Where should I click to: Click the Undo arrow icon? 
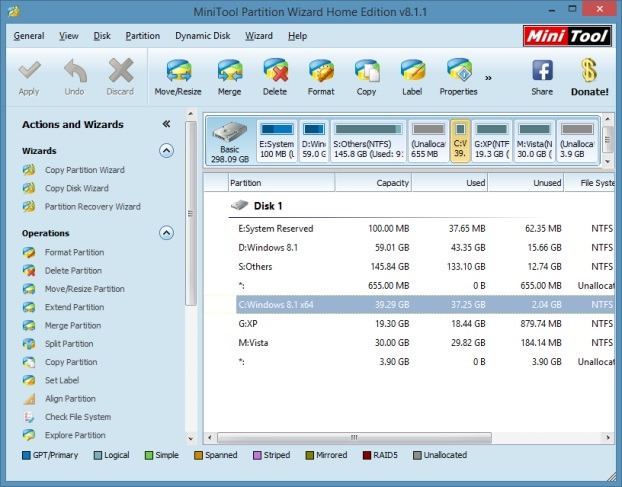click(x=75, y=70)
